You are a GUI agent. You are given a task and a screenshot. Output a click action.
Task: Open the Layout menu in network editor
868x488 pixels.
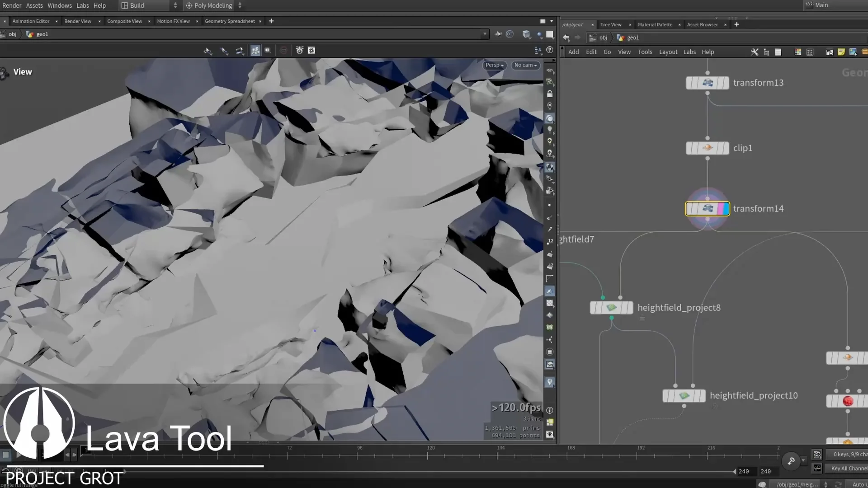(668, 52)
